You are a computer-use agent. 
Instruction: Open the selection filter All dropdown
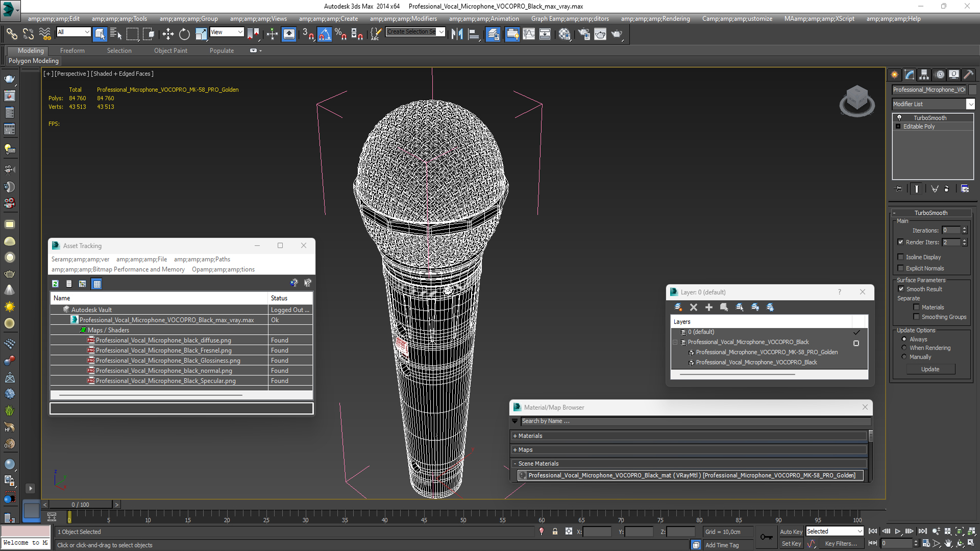73,32
